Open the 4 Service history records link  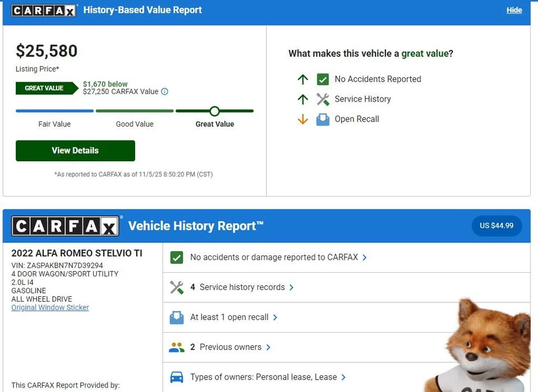pyautogui.click(x=238, y=287)
